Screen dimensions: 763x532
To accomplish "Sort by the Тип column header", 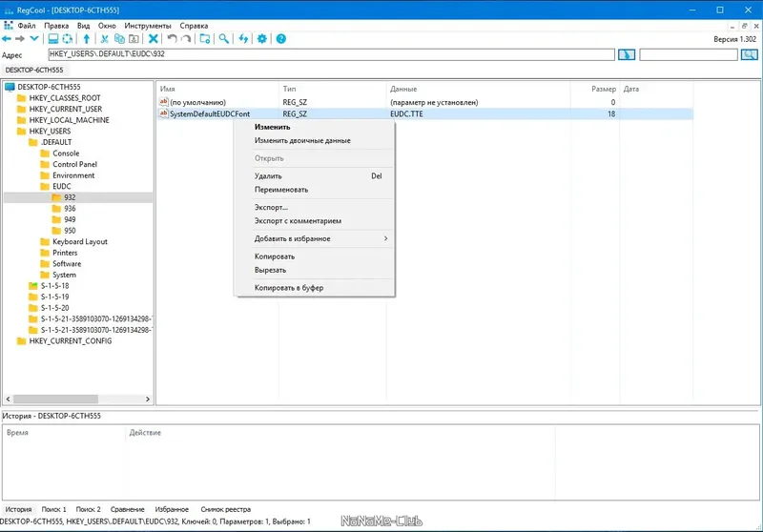I will coord(333,89).
